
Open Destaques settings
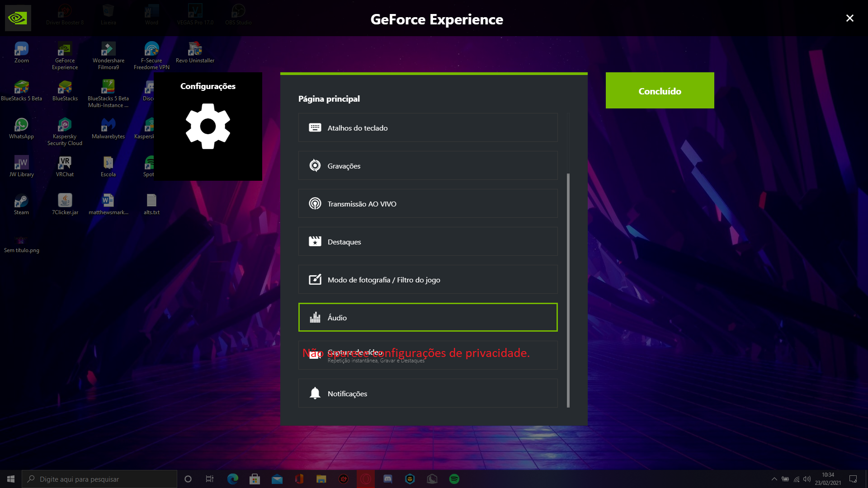coord(428,242)
